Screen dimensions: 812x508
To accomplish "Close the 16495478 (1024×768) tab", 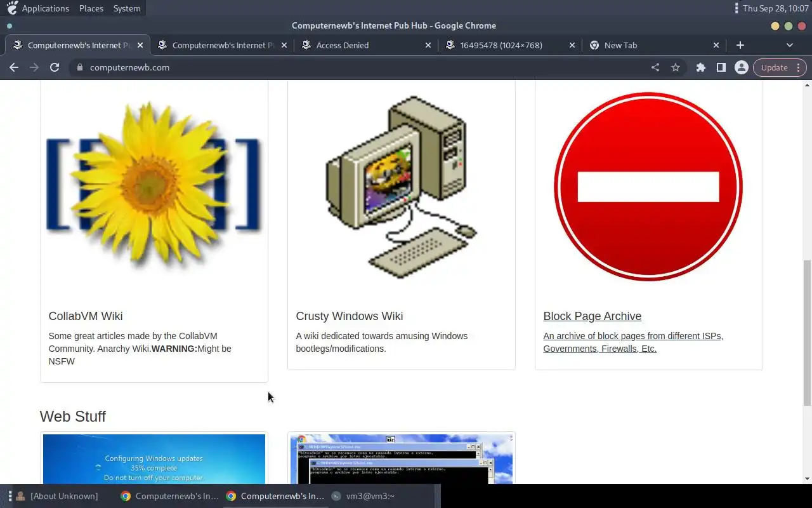I will tap(572, 45).
